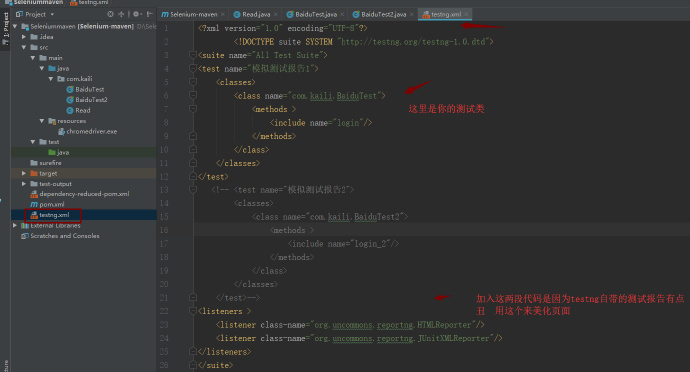
Task: Click the include name="login" line
Action: pyautogui.click(x=321, y=123)
